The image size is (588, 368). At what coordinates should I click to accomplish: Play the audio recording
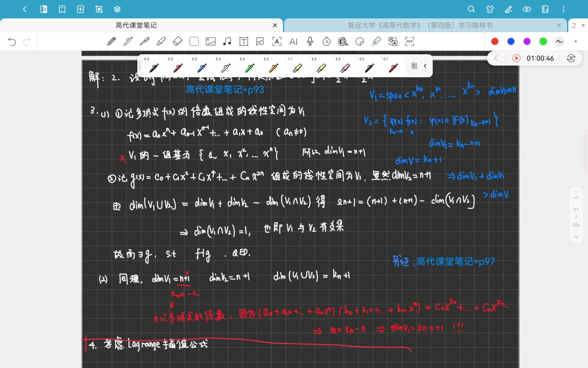[516, 58]
